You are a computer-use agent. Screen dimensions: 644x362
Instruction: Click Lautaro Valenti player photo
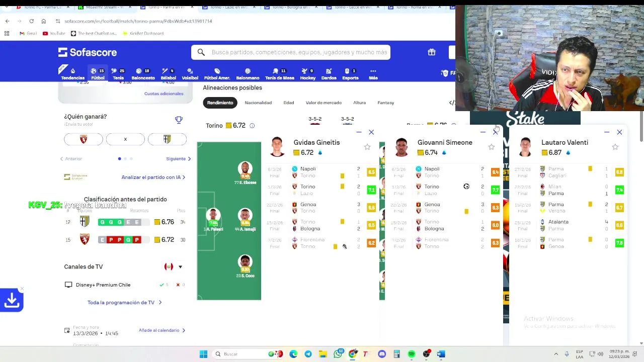pyautogui.click(x=525, y=147)
